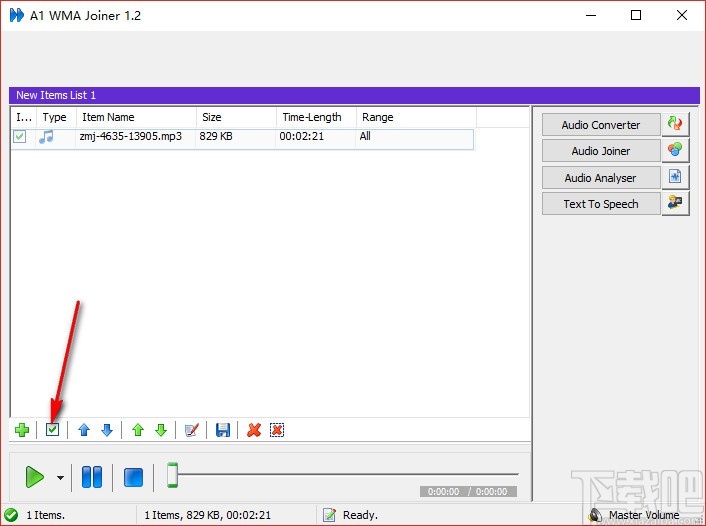Screen dimensions: 706x526
Task: Close the A1 WMA Joiner window
Action: (682, 15)
